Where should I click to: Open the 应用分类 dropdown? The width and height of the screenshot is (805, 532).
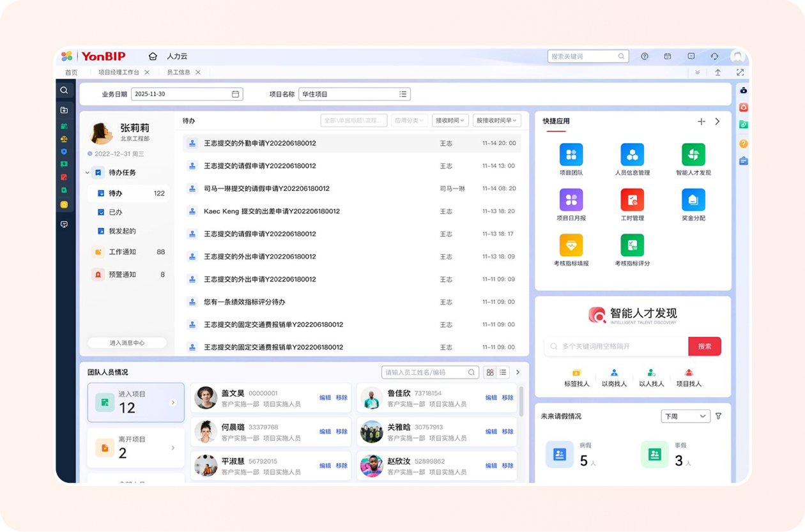tap(410, 120)
